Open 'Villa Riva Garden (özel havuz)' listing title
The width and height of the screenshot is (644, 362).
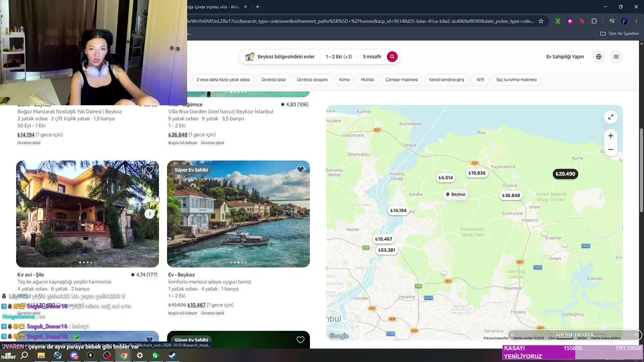tap(221, 112)
